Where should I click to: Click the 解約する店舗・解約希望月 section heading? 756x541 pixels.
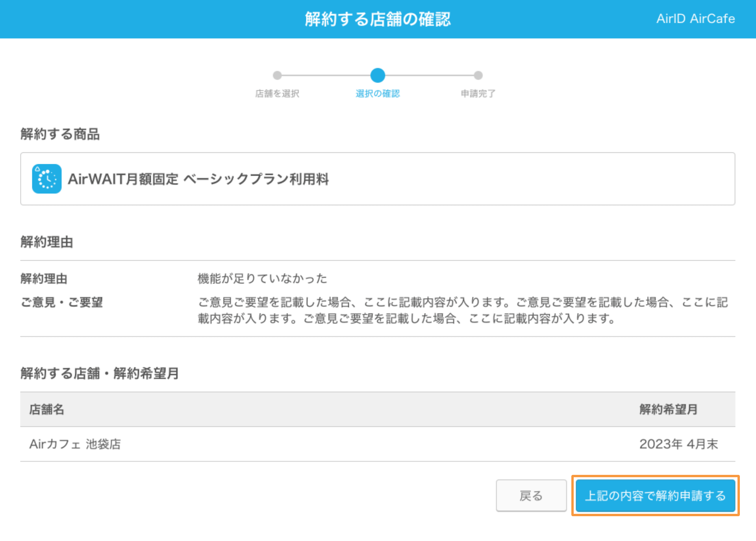pos(100,373)
